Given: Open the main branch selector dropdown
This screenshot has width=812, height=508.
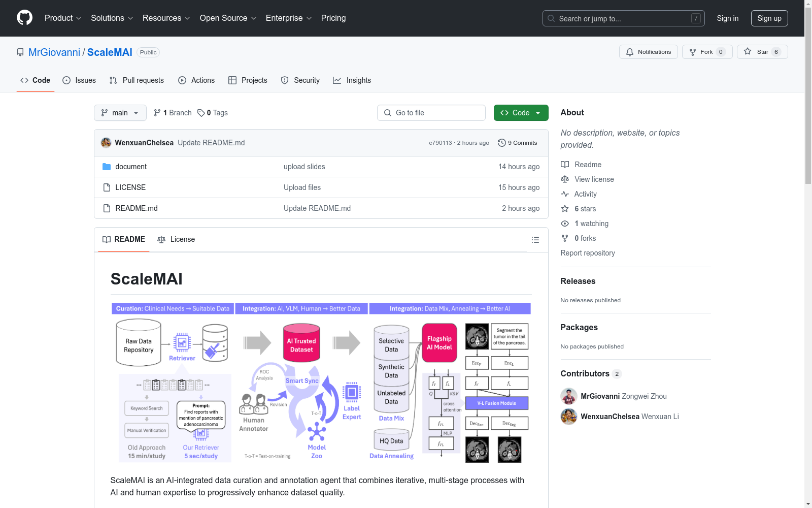Looking at the screenshot, I should pos(120,113).
